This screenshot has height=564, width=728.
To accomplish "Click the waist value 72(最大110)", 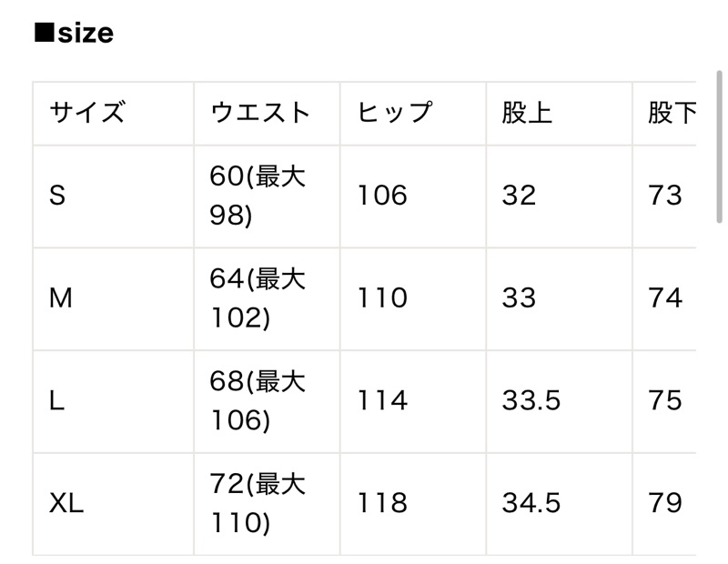I will (258, 504).
